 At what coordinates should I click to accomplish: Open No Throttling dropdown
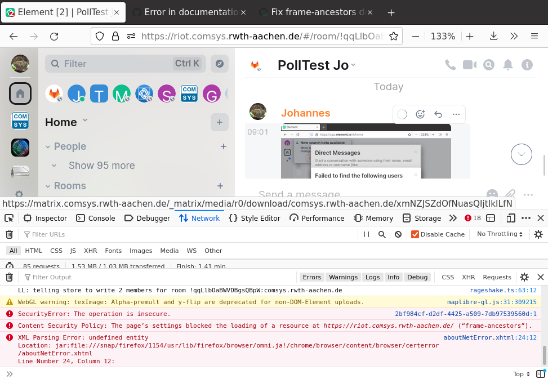click(500, 234)
